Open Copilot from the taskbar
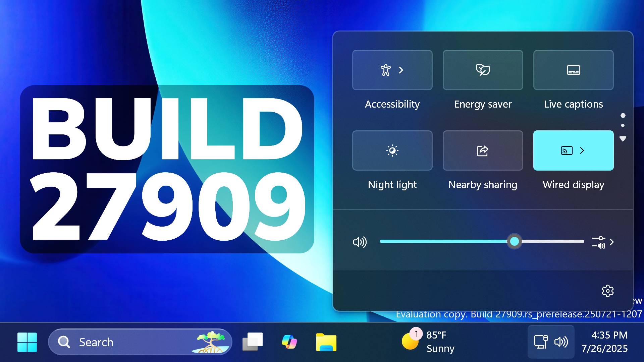644x362 pixels. point(289,342)
